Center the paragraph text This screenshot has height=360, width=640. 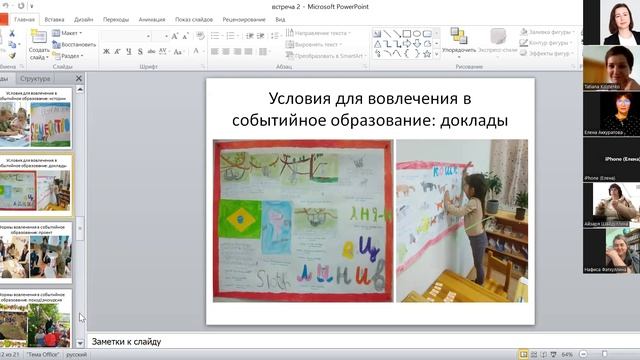coord(226,51)
